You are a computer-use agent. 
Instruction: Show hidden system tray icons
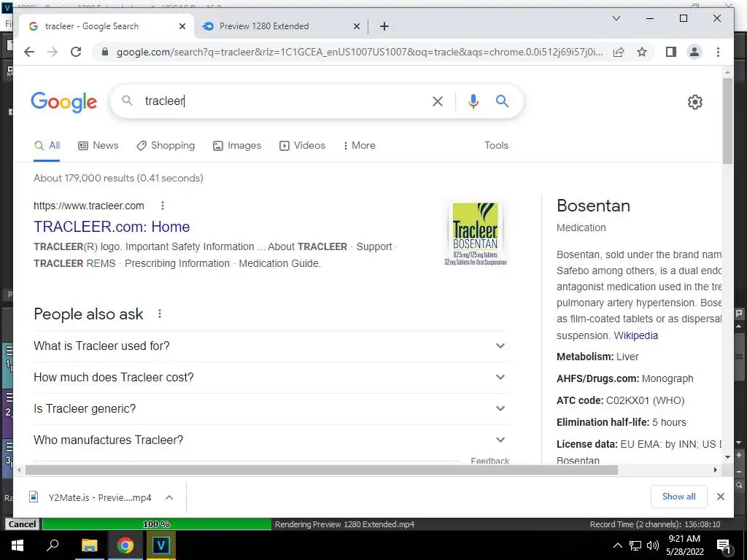617,545
